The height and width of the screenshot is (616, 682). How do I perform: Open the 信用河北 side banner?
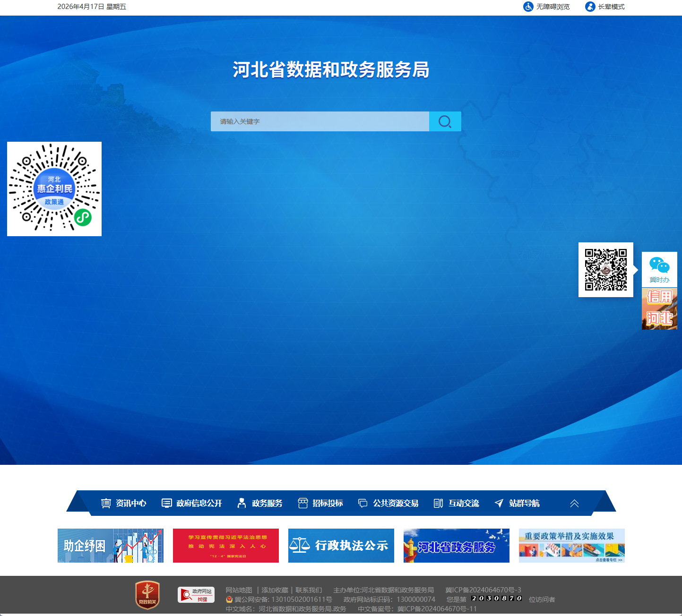(x=659, y=308)
